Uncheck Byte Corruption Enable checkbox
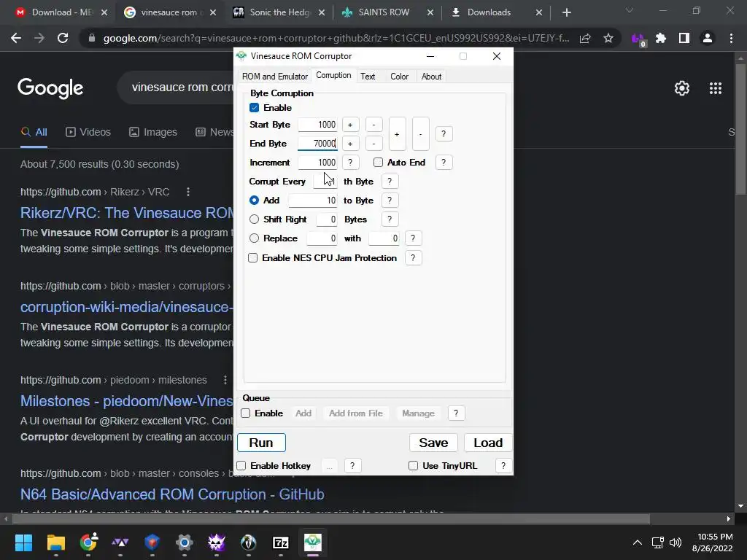This screenshot has height=560, width=747. click(x=254, y=108)
